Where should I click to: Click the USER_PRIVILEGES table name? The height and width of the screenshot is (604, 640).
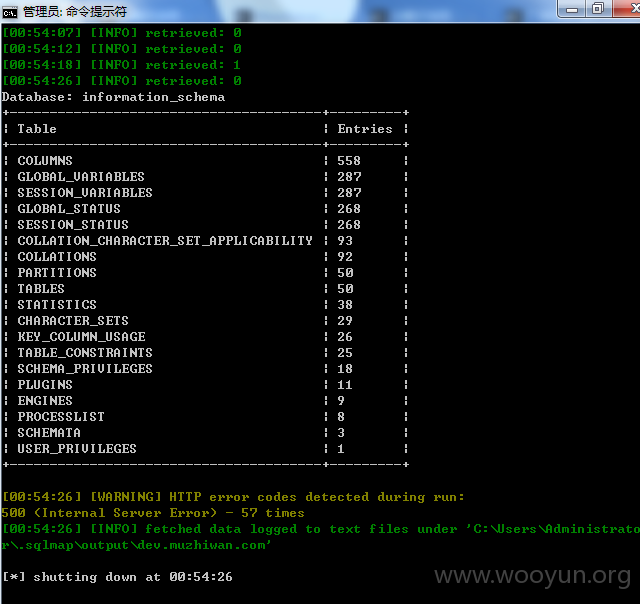(77, 449)
